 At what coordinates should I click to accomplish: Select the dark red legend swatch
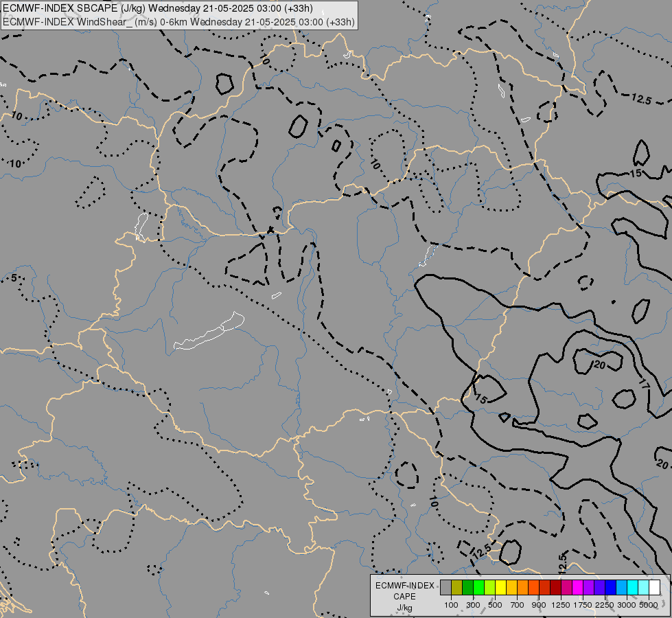pos(555,587)
